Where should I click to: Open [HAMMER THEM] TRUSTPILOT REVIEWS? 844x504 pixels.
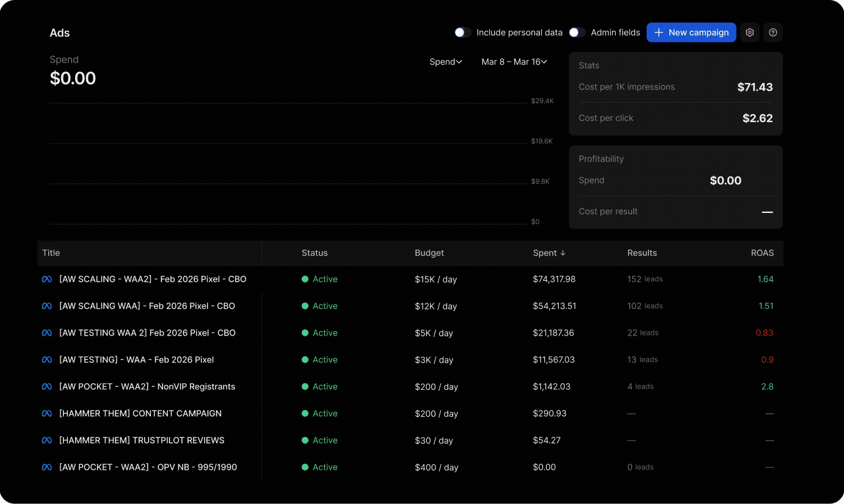pos(142,440)
